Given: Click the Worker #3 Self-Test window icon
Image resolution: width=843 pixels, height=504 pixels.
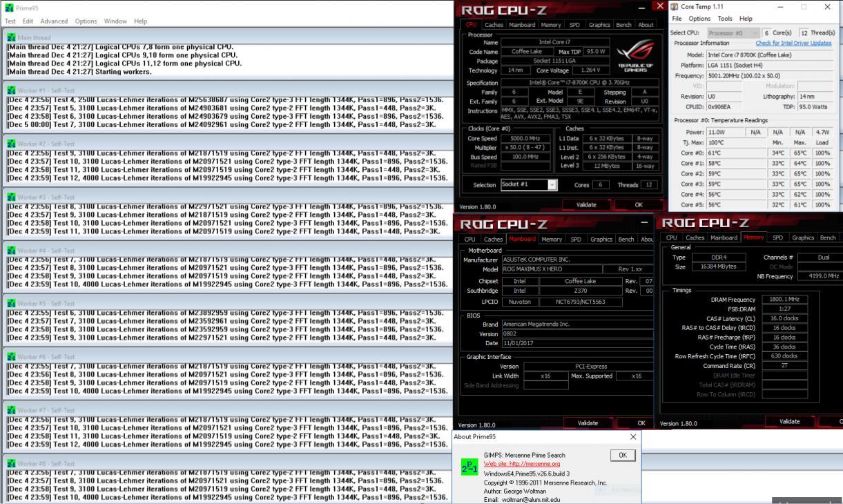Looking at the screenshot, I should (x=11, y=197).
